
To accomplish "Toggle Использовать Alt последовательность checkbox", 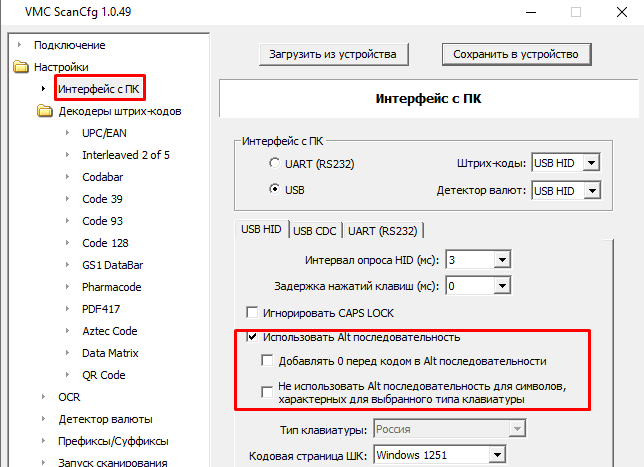I will [252, 337].
